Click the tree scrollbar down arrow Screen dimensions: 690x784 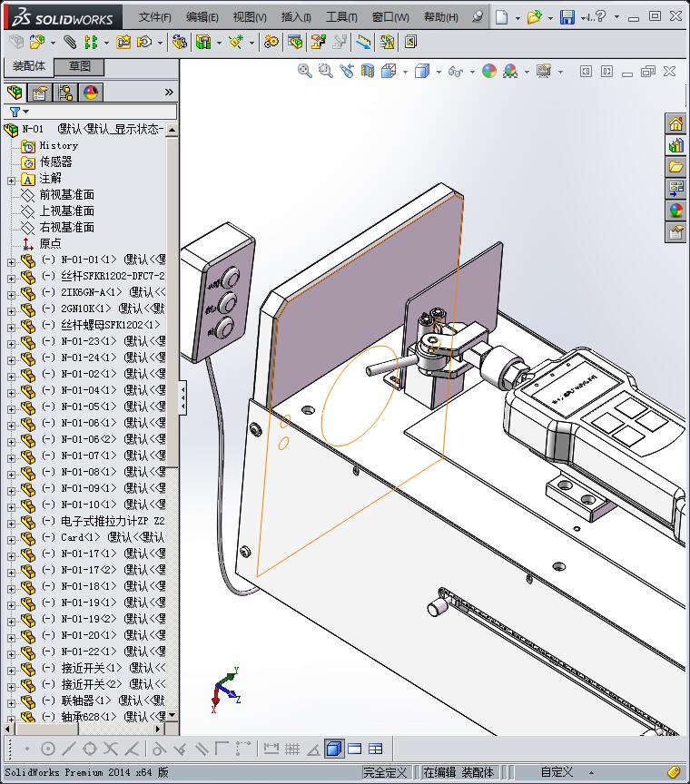coord(172,716)
